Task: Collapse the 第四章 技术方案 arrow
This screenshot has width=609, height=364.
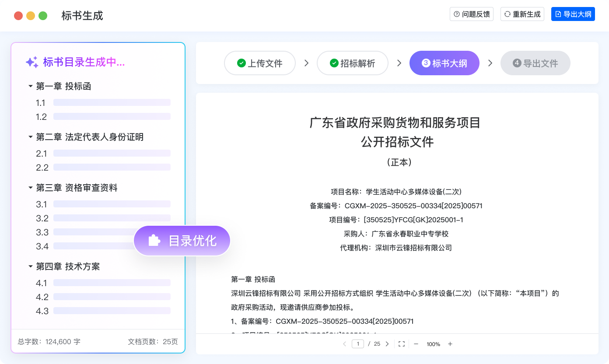Action: tap(31, 266)
